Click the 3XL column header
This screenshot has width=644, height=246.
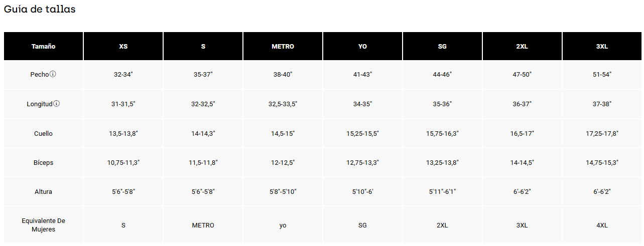click(x=602, y=46)
